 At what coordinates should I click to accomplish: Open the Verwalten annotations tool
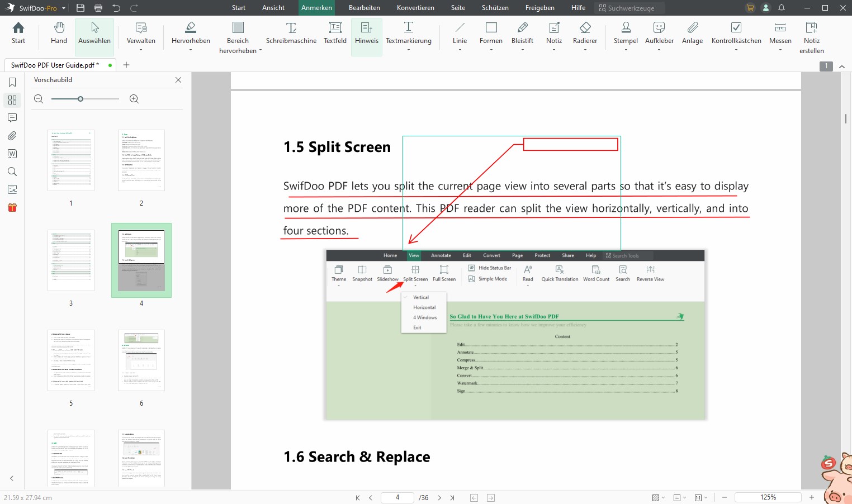coord(141,34)
